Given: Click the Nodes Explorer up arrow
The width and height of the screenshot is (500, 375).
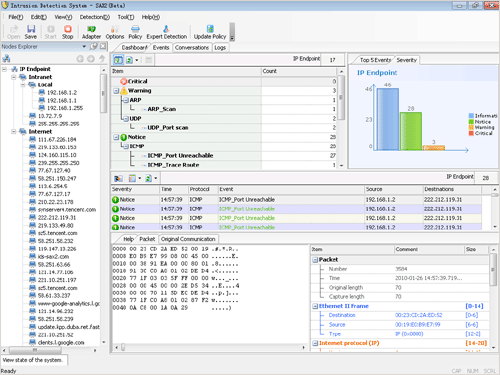Looking at the screenshot, I should click(x=102, y=59).
